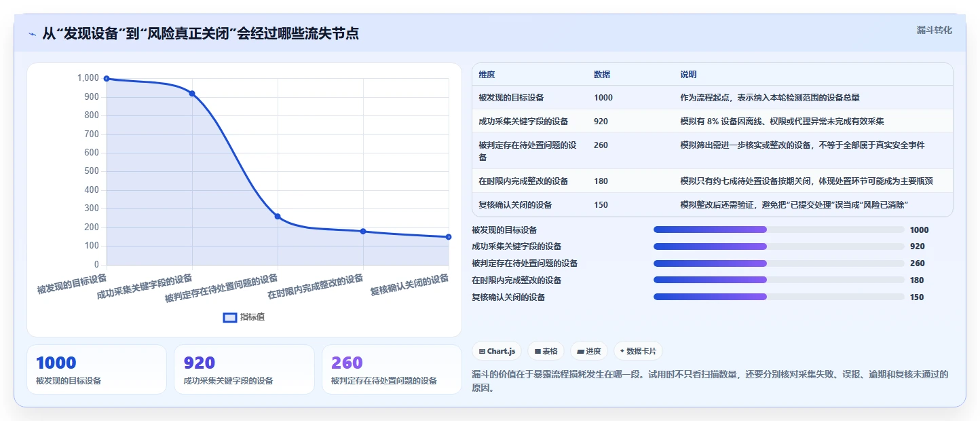The image size is (980, 421).
Task: Open the 1000 被发现的目标设备 data card
Action: pos(96,369)
